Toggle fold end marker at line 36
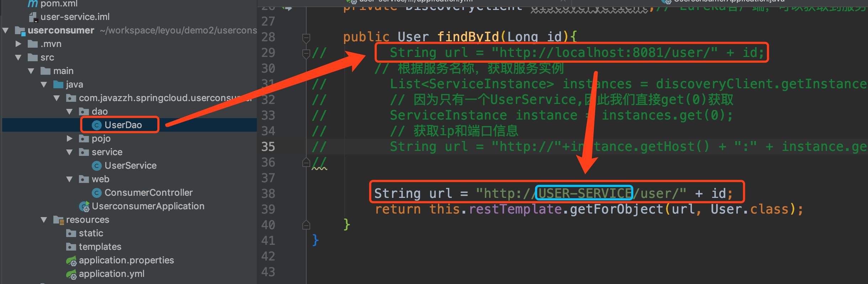868x284 pixels. point(306,163)
